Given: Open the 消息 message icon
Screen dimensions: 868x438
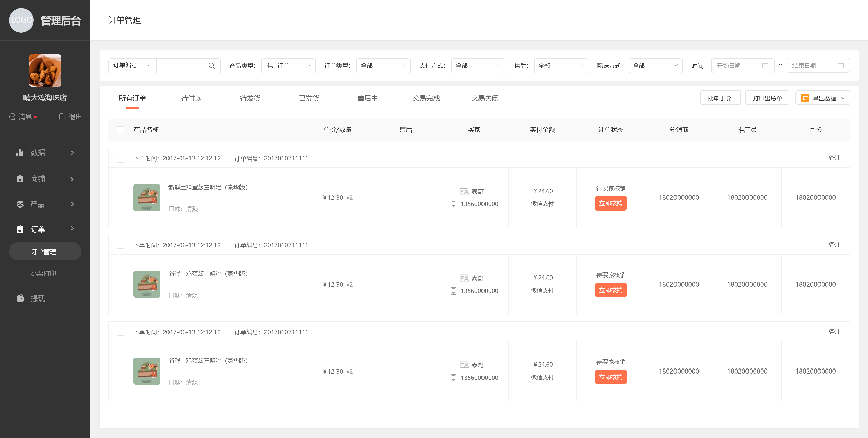Looking at the screenshot, I should point(12,117).
